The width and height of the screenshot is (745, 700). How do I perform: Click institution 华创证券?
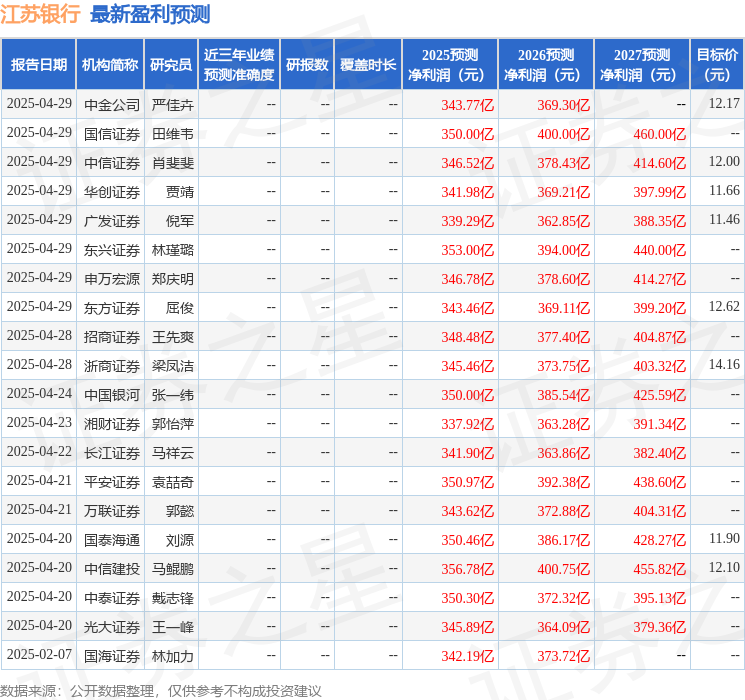[x=112, y=192]
